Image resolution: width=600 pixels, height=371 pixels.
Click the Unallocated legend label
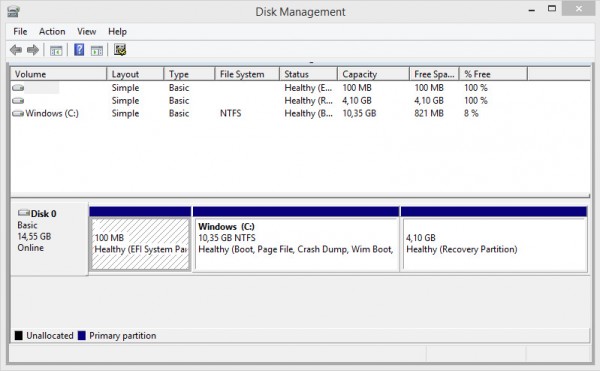tap(50, 336)
